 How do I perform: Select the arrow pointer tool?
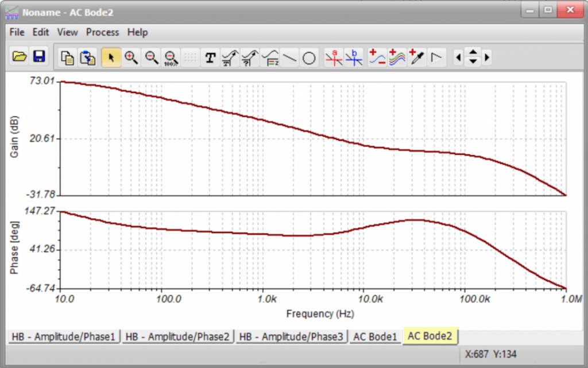point(111,57)
